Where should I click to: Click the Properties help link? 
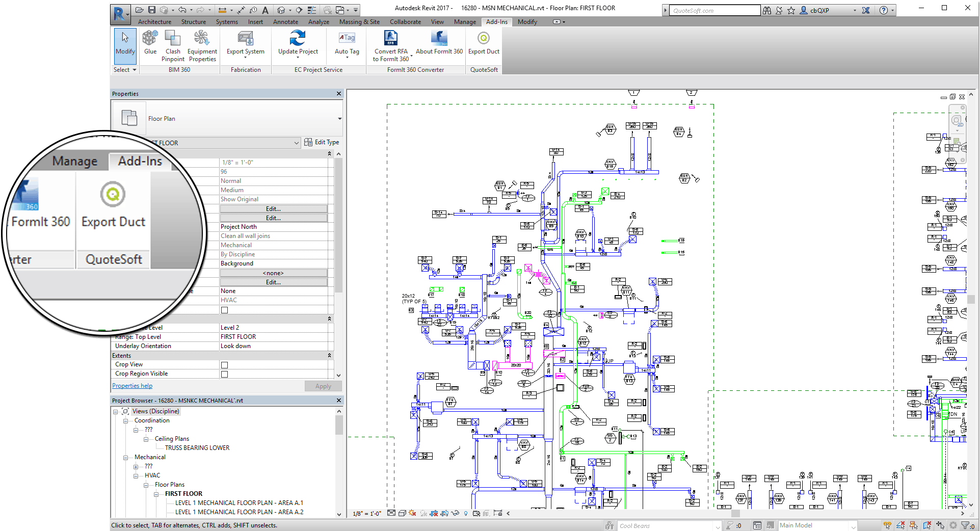pos(132,386)
